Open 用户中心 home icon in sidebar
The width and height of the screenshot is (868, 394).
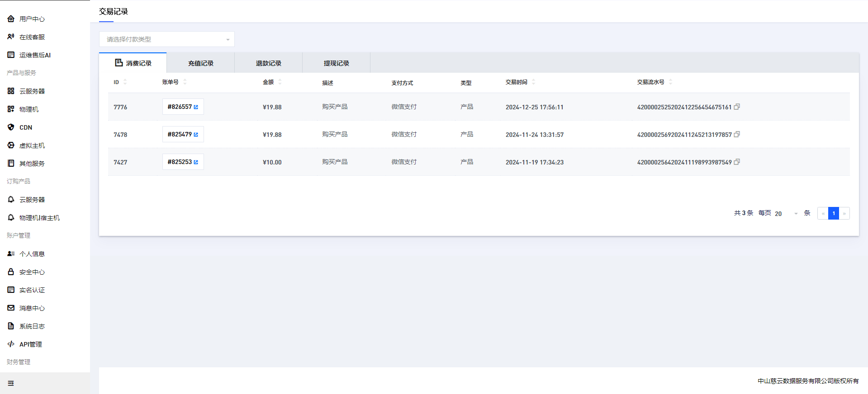point(11,19)
